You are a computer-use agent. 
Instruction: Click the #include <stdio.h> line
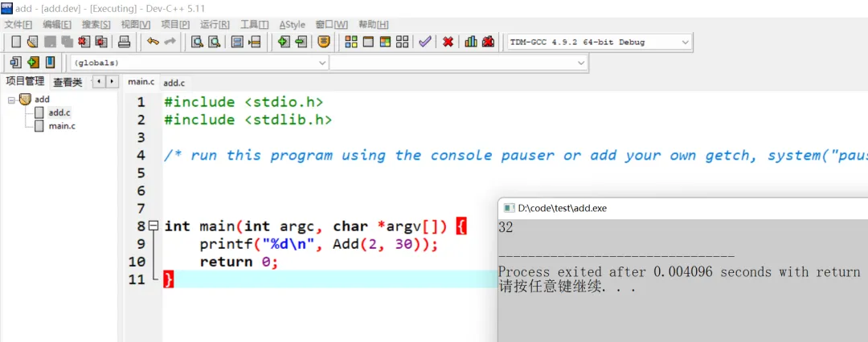coord(244,102)
